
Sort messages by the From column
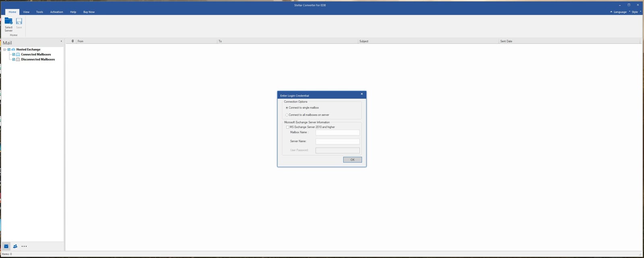coord(147,41)
